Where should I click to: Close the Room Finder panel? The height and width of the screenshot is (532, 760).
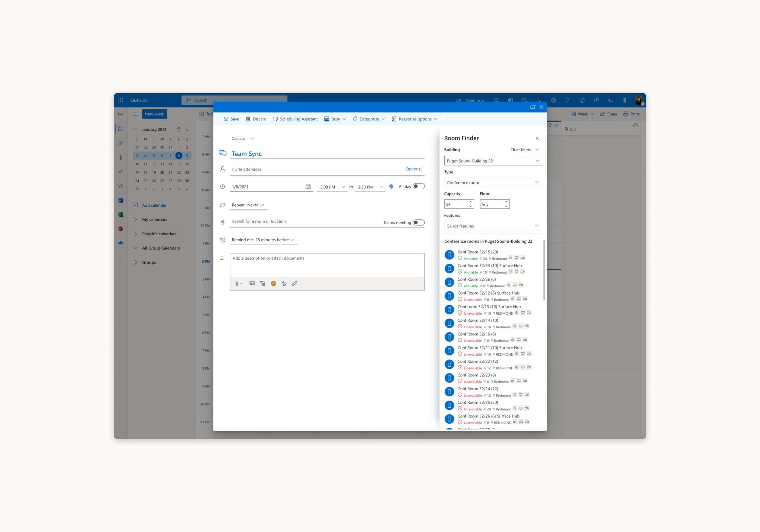537,138
